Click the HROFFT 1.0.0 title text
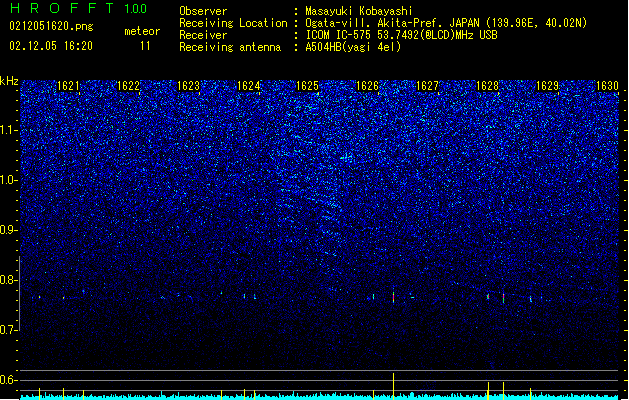This screenshot has width=629, height=400. pyautogui.click(x=78, y=8)
